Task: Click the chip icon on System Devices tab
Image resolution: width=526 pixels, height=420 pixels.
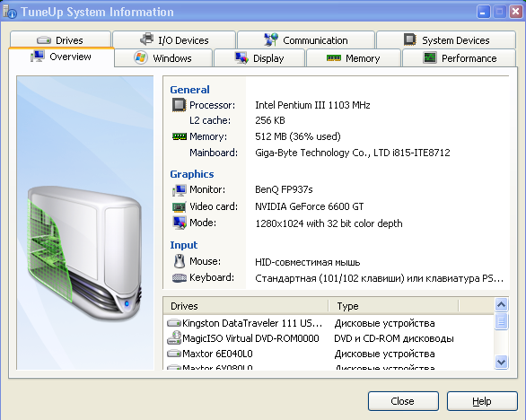Action: click(x=410, y=39)
